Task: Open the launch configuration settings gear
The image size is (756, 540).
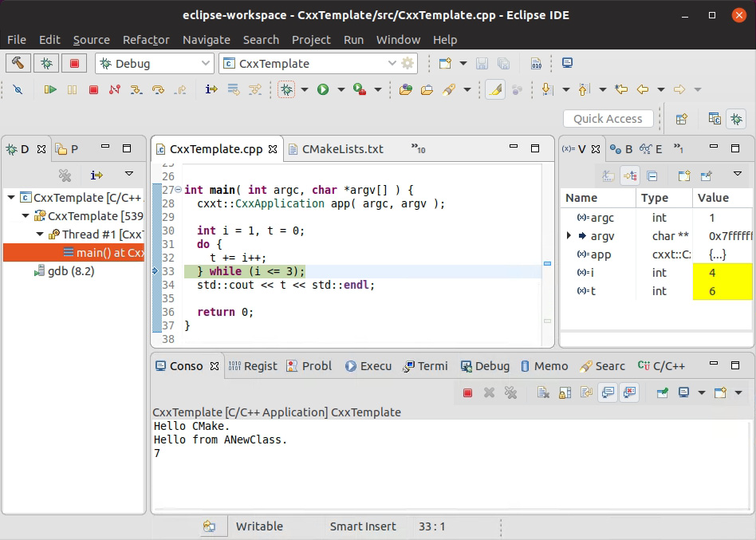Action: (408, 64)
